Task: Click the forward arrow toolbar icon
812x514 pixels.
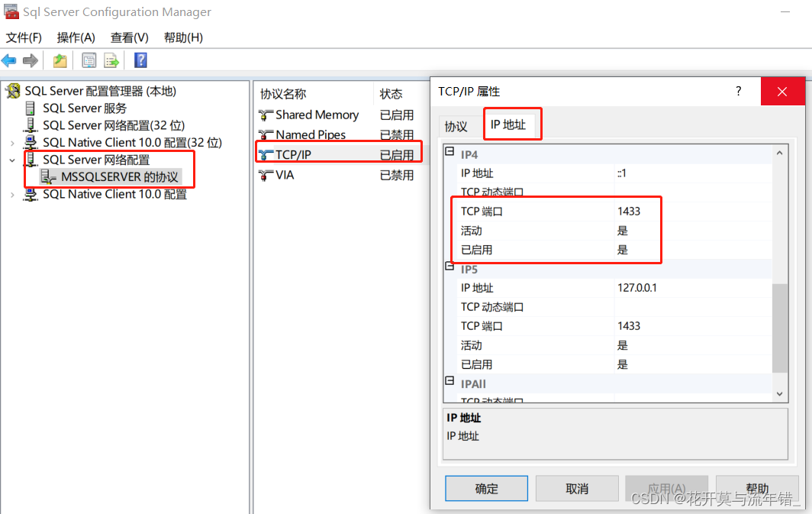Action: click(31, 60)
